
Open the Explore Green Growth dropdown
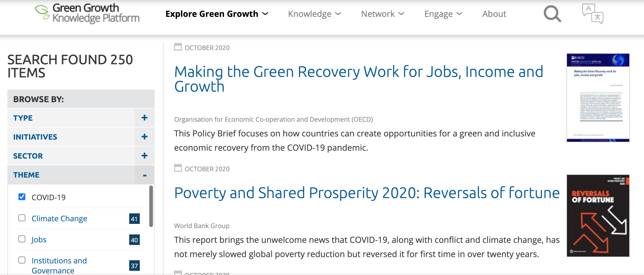(217, 14)
